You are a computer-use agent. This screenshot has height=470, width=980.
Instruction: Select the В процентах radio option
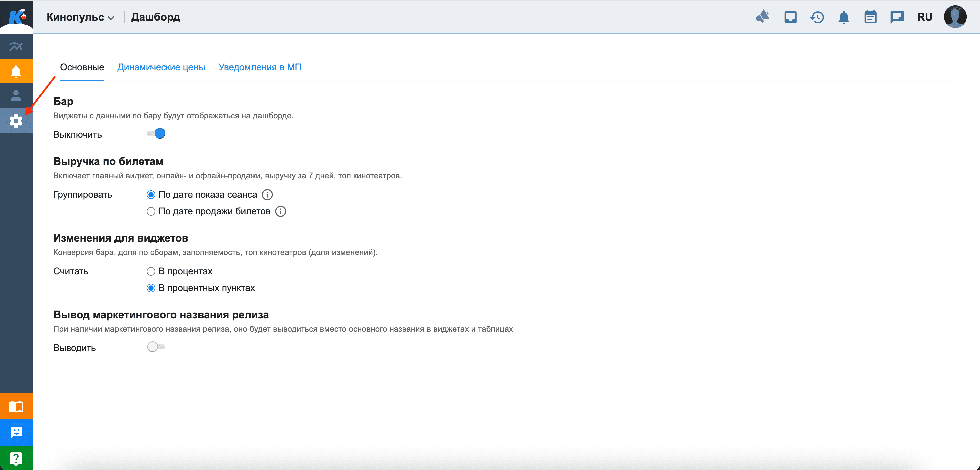coord(151,271)
